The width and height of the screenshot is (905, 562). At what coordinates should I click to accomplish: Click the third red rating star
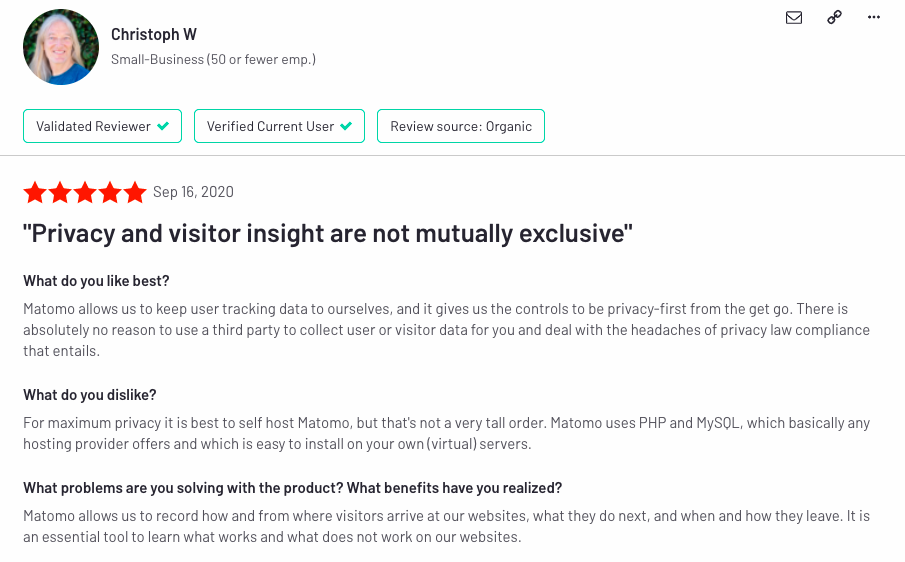pos(85,192)
